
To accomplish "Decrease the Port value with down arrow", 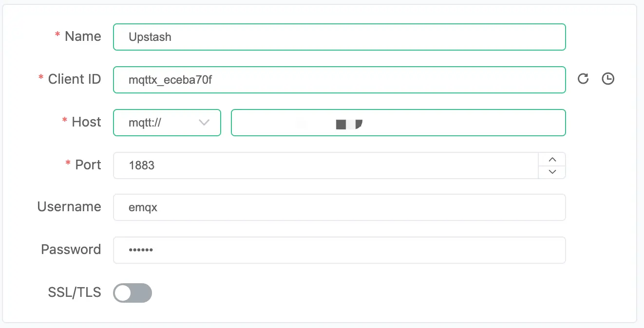I will pyautogui.click(x=552, y=172).
